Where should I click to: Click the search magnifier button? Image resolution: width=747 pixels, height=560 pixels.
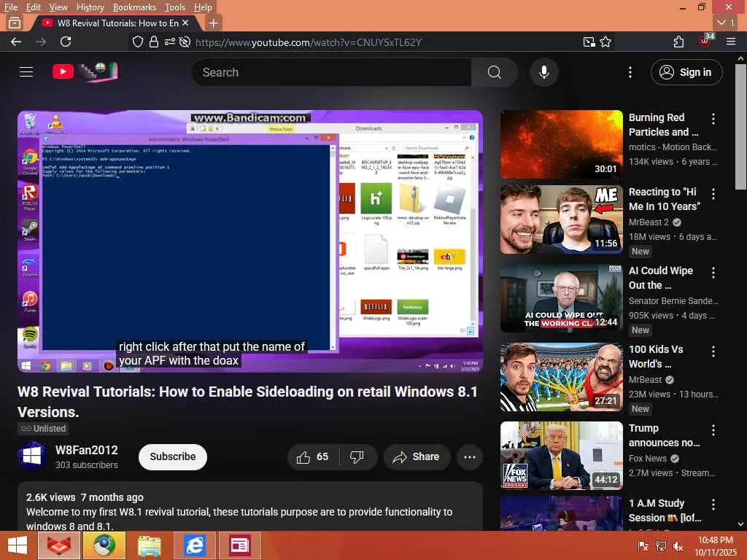click(x=494, y=72)
